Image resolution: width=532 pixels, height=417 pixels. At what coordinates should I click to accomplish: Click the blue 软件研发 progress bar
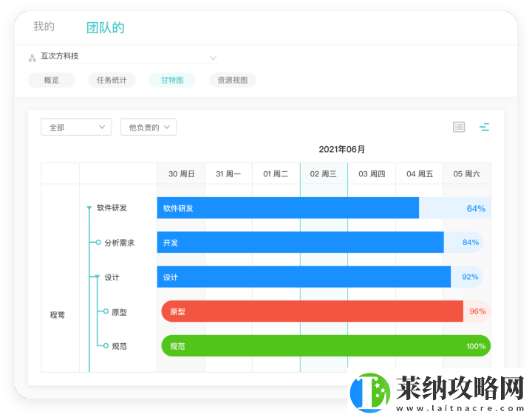click(x=287, y=208)
